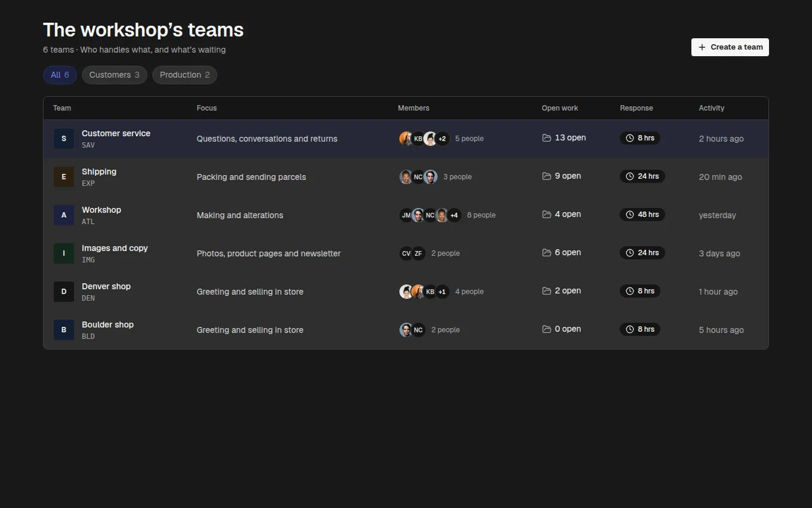Viewport: 812px width, 508px height.
Task: Click the Shipping team E badge
Action: point(64,177)
